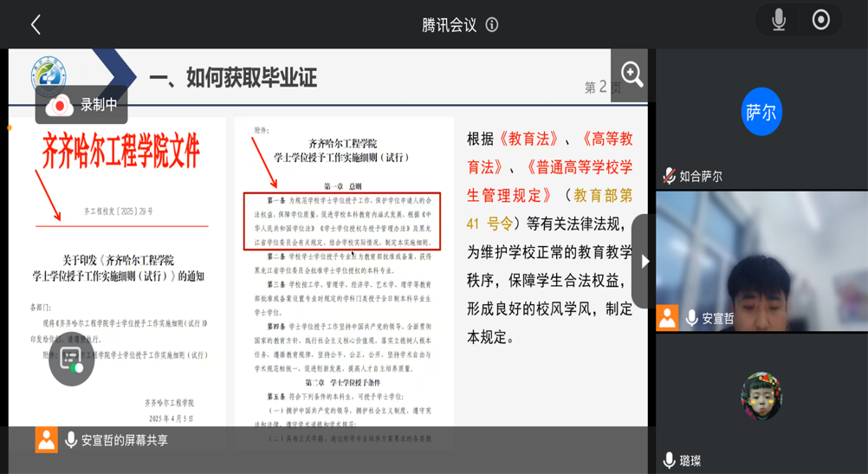Click the 腾讯会议 title text
Screen dimensions: 868x474
coord(449,24)
